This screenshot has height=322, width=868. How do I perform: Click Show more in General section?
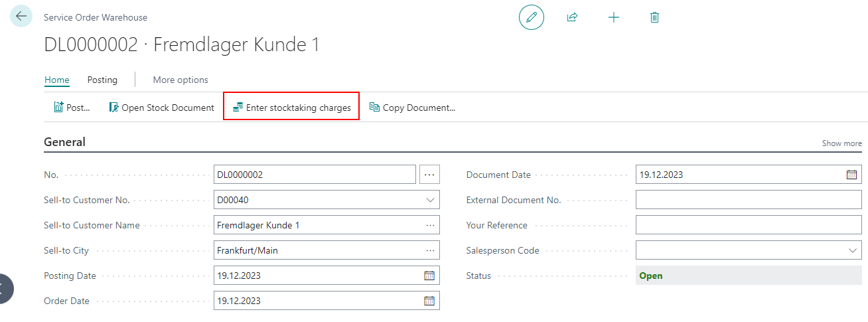(841, 143)
